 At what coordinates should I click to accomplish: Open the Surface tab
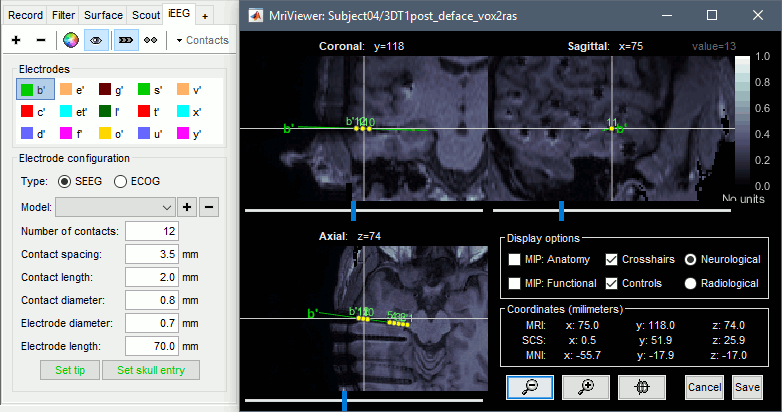click(x=102, y=15)
